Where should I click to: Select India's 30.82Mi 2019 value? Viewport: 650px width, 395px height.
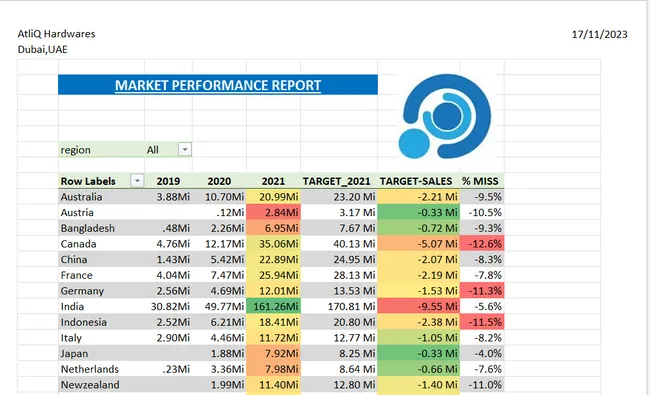coord(170,306)
